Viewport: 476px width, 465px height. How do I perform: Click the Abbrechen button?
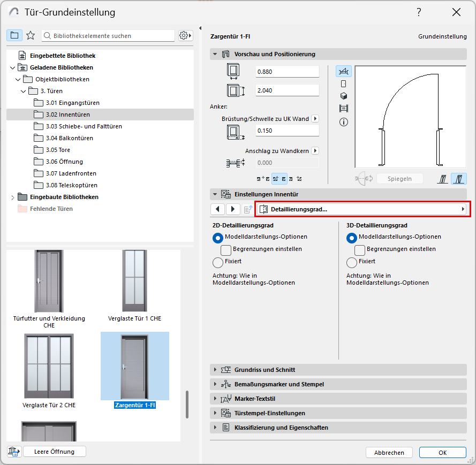click(x=389, y=453)
